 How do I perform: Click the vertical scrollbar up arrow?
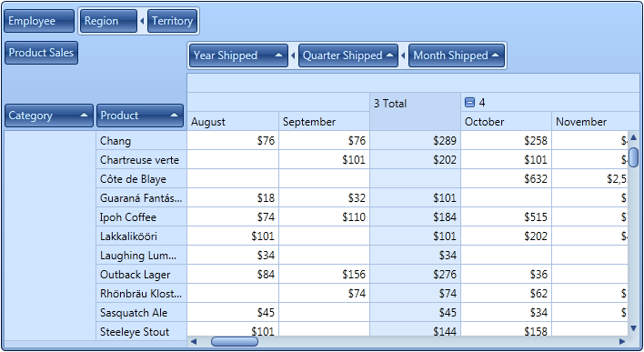tap(633, 137)
